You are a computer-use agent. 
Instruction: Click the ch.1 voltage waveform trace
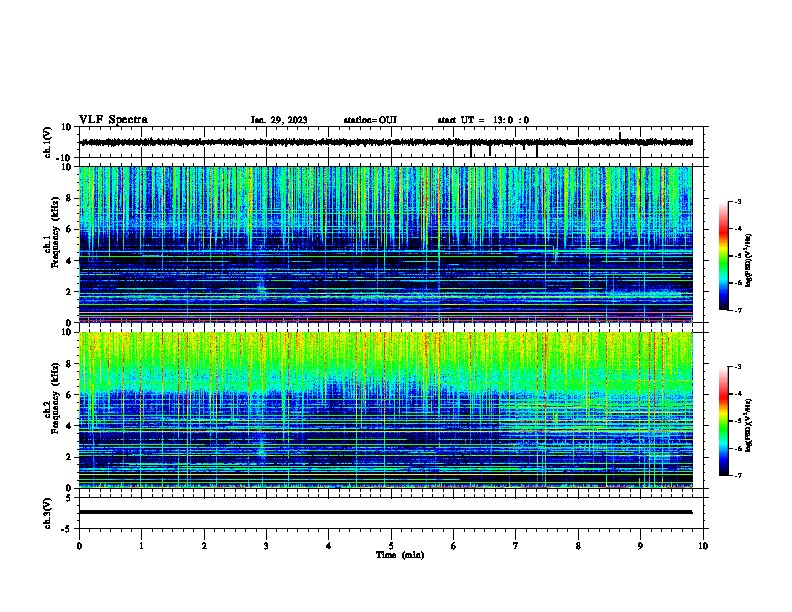click(x=386, y=142)
